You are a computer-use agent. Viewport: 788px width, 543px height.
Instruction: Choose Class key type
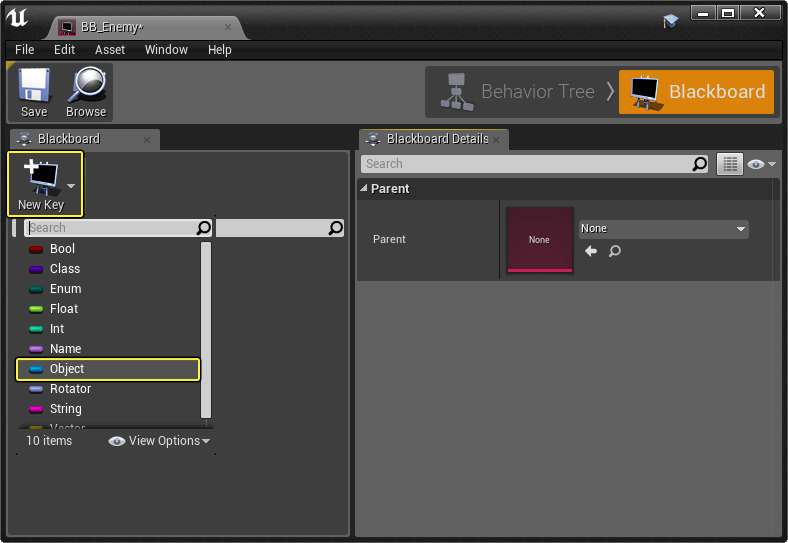click(x=108, y=269)
